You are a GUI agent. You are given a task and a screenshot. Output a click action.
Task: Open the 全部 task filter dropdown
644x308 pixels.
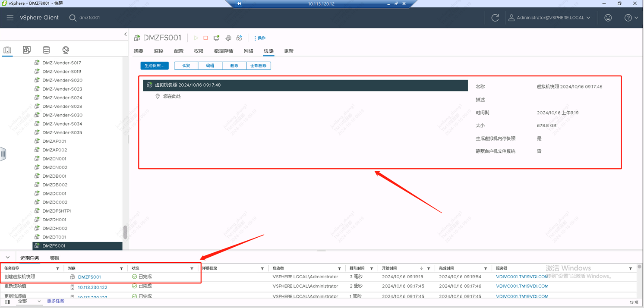[29, 301]
